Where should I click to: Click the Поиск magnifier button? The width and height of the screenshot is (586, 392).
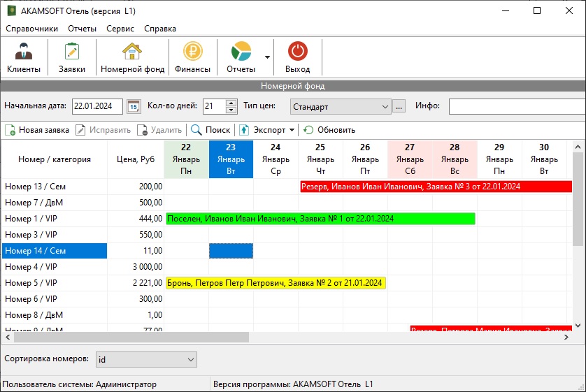210,130
